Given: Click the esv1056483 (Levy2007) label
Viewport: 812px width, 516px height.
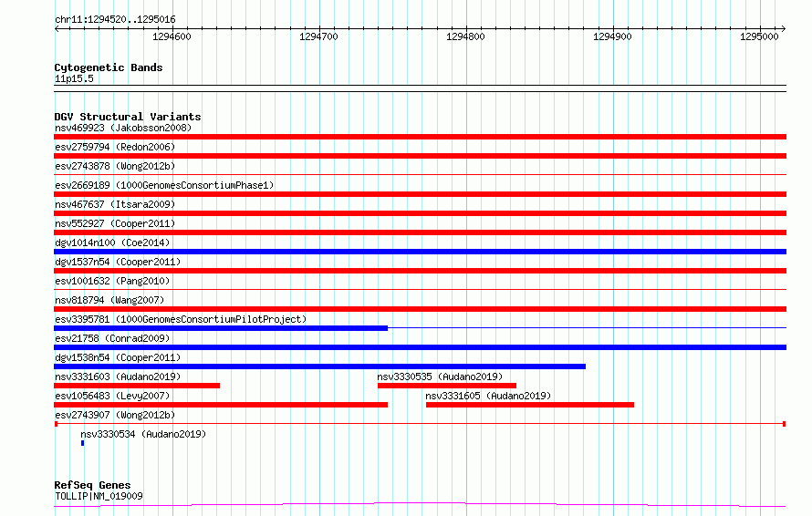Looking at the screenshot, I should click(112, 396).
